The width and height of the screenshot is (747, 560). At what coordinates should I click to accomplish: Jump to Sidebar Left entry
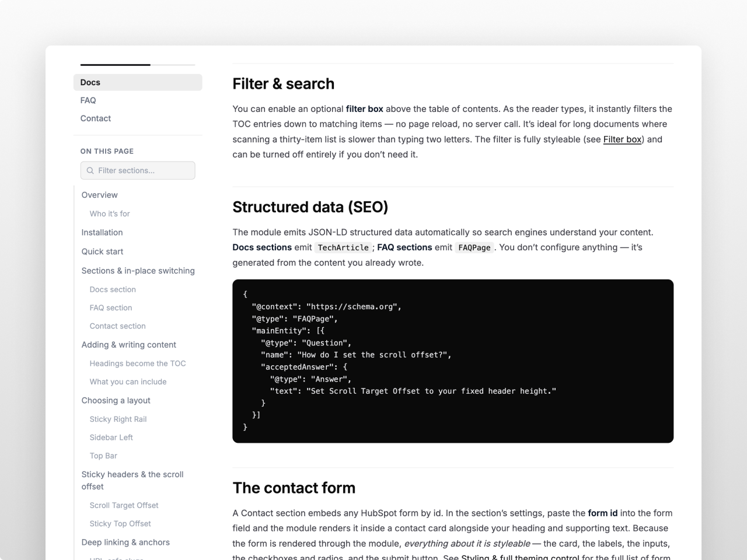pyautogui.click(x=111, y=437)
